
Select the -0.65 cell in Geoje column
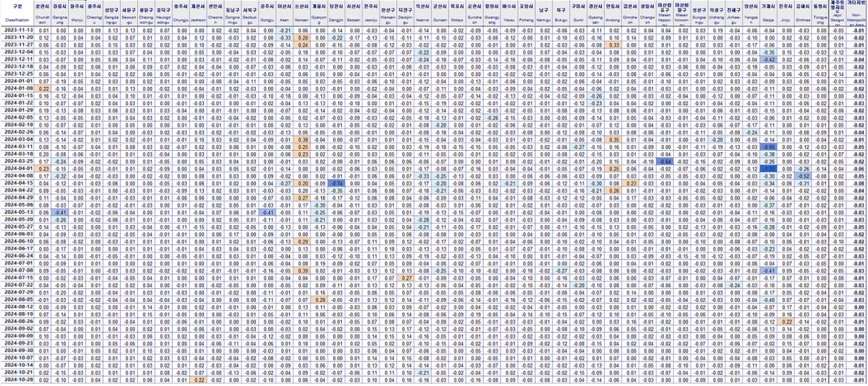[x=768, y=147]
